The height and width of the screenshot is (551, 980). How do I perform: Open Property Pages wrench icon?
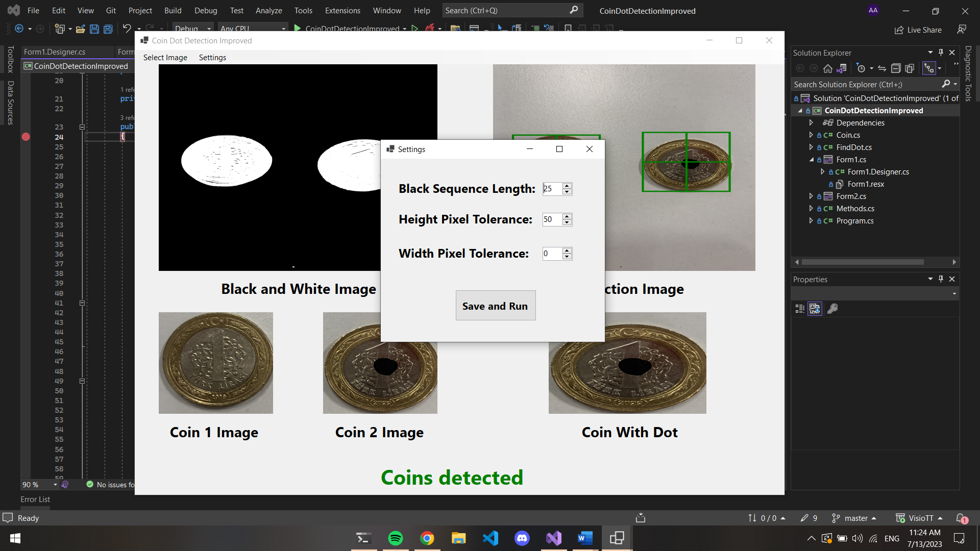[832, 309]
